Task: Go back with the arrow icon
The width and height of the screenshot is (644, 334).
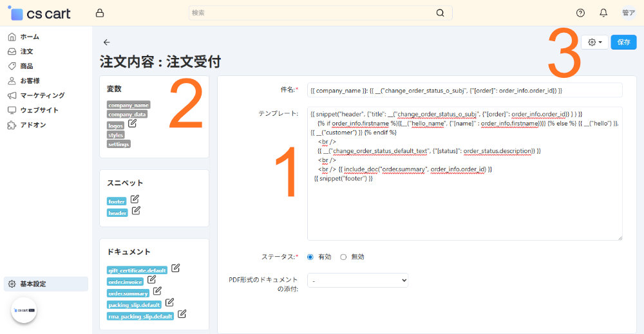Action: 107,42
